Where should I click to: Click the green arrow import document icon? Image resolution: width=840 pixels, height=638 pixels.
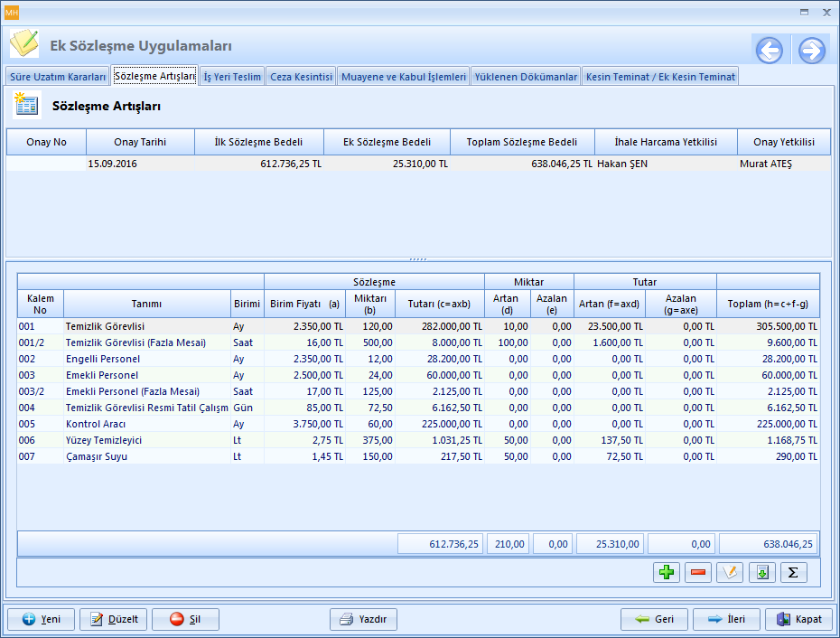pyautogui.click(x=761, y=572)
